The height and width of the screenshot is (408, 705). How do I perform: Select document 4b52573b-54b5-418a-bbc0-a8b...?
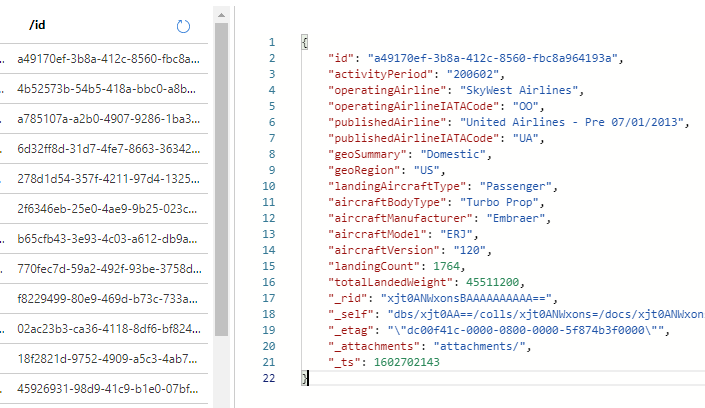[x=107, y=89]
